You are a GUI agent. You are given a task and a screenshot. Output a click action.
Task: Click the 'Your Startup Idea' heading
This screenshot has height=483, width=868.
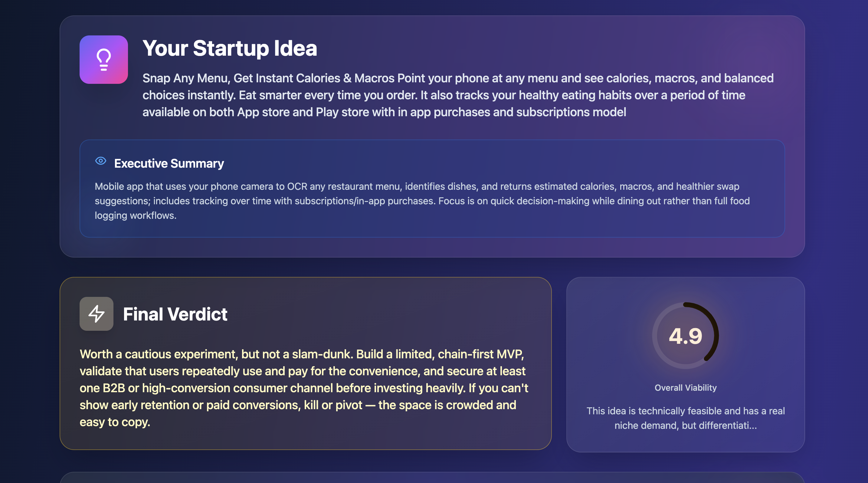click(229, 48)
